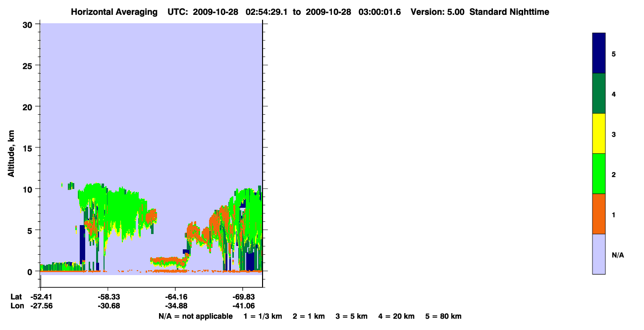Viewport: 644px width, 330px height.
Task: Click '3 = 5 km' legend text
Action: (352, 317)
